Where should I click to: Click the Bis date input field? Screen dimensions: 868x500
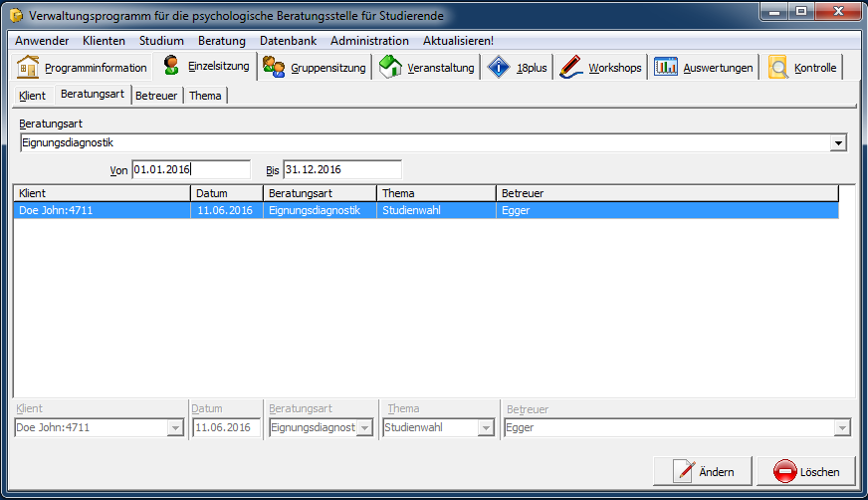point(341,170)
